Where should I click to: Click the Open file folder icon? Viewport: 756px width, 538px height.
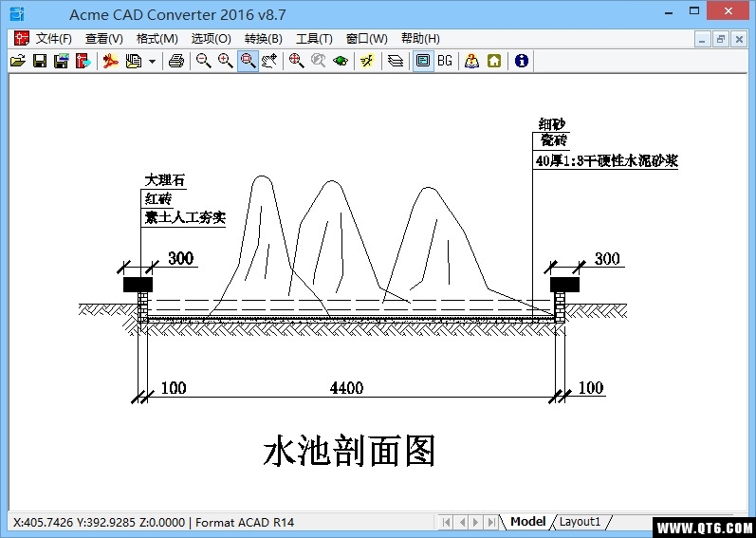[x=18, y=61]
